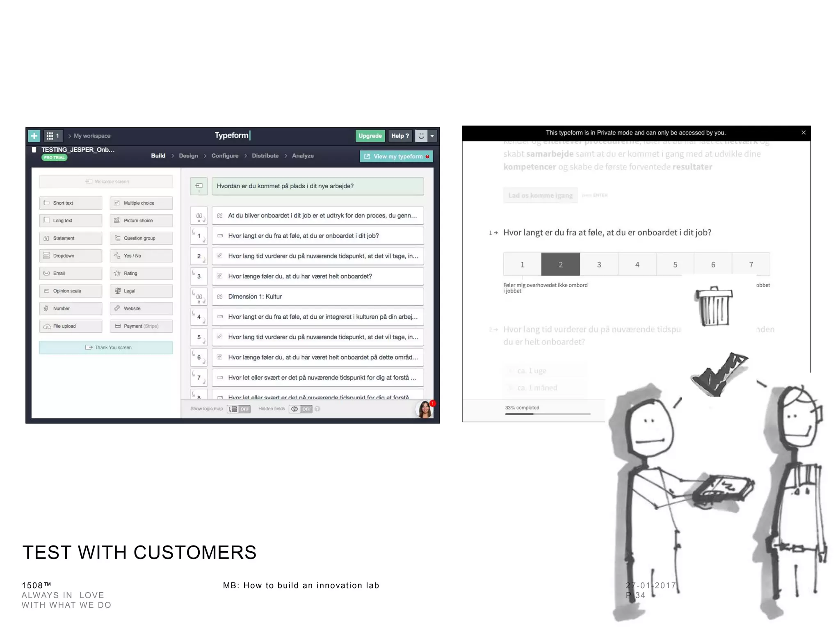Select statement 'At du bliver onboardet i dit job'
This screenshot has width=840, height=630.
317,216
